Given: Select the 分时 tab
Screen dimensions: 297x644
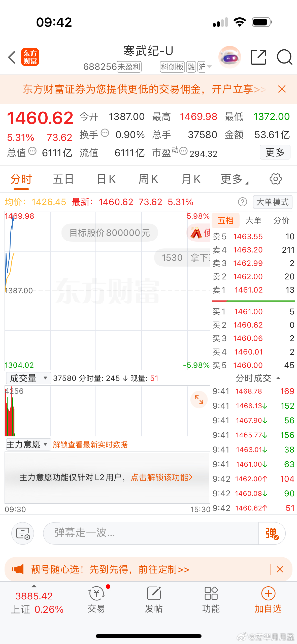Looking at the screenshot, I should 21,179.
